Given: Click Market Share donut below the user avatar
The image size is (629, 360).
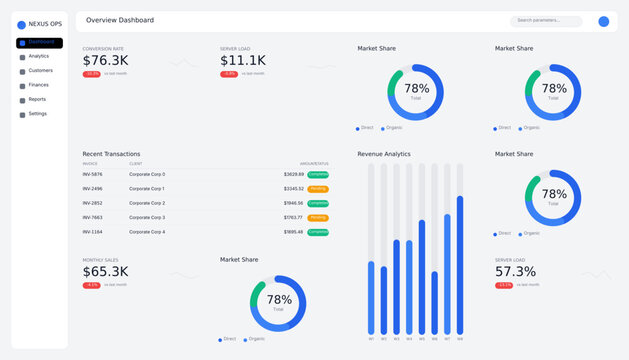Looking at the screenshot, I should [x=553, y=92].
